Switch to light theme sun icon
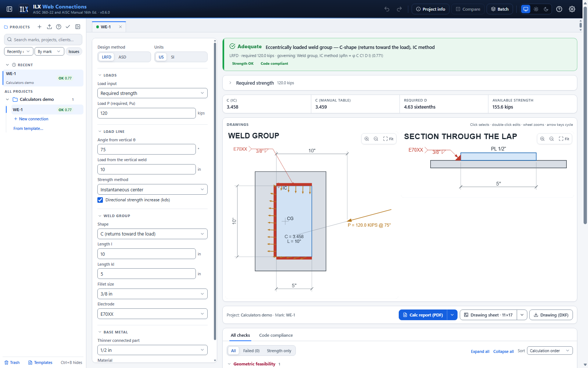 click(x=536, y=9)
